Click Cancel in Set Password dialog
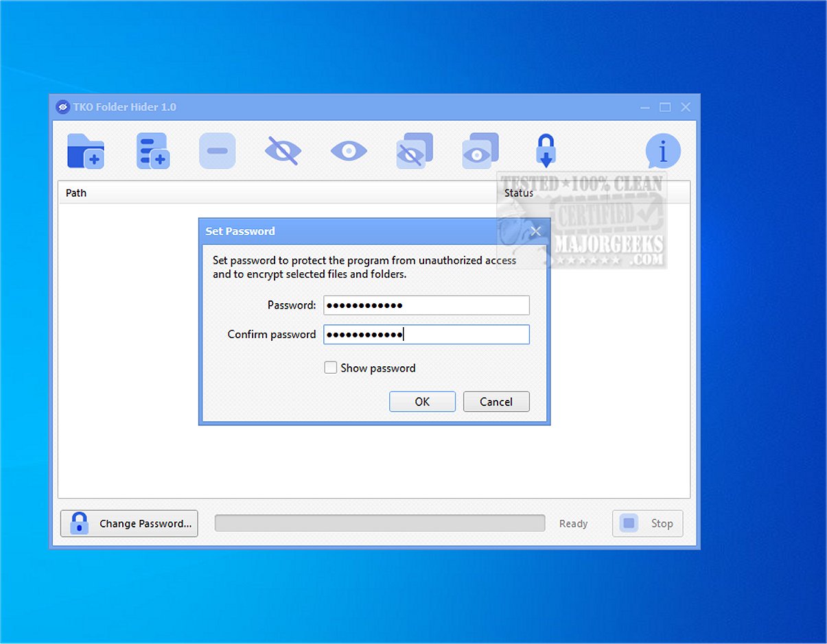This screenshot has width=827, height=644. 496,402
